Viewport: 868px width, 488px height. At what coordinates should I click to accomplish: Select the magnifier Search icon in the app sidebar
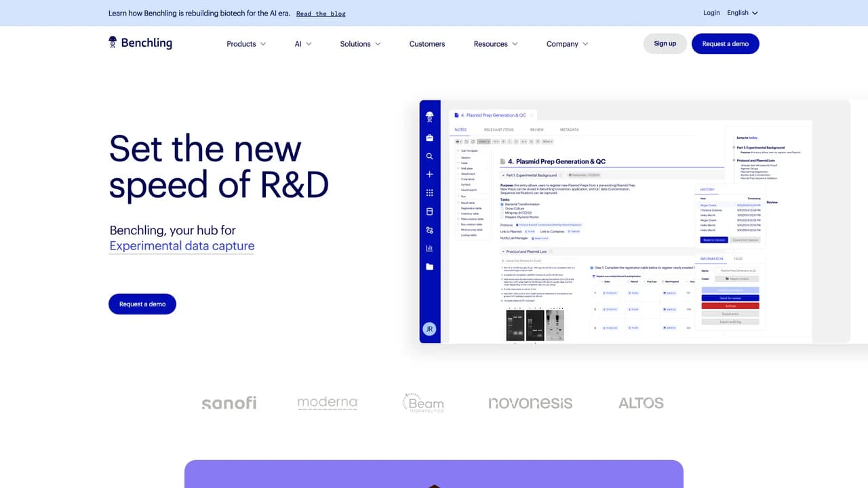[x=429, y=156]
